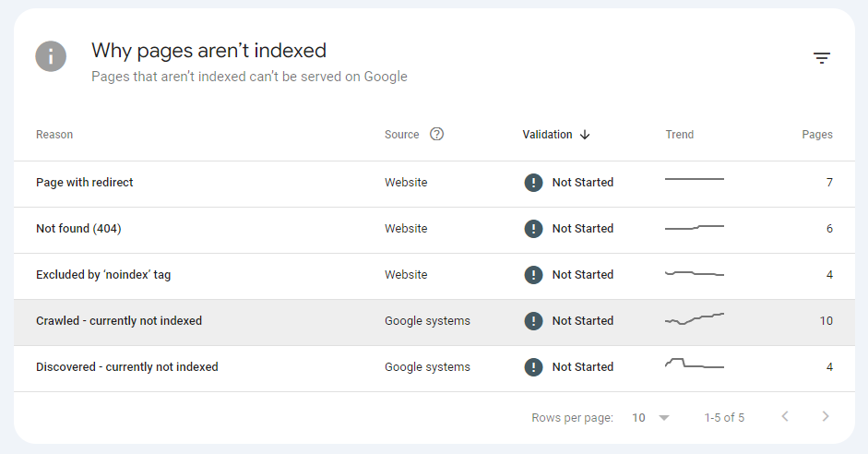Click the Not Started warning icon for Not found (404)

point(534,228)
